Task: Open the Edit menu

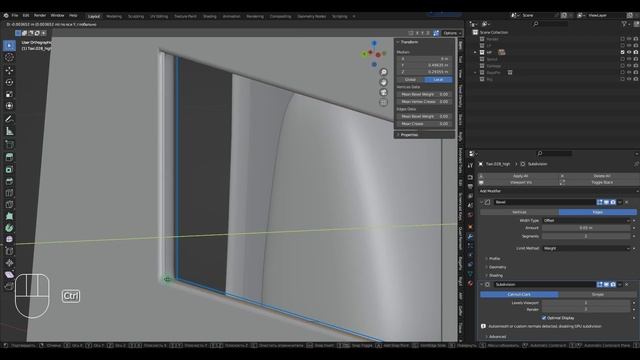Action: click(26, 16)
